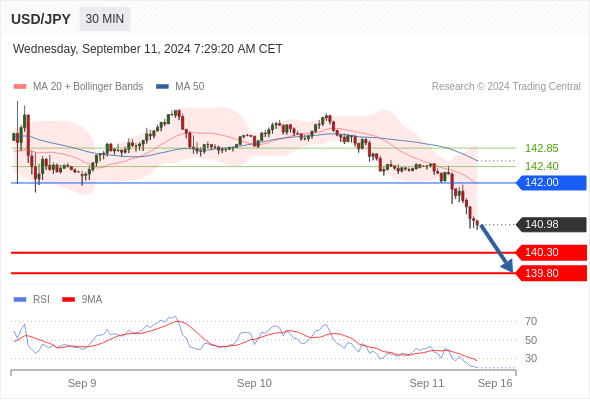Click the RSI blue legend swatch
The image size is (590, 400).
20,300
